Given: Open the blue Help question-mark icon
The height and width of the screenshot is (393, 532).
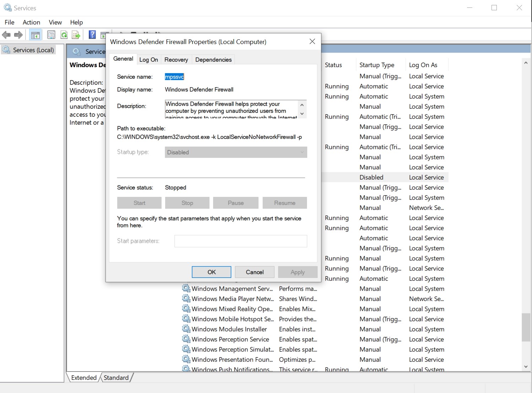Looking at the screenshot, I should 92,34.
